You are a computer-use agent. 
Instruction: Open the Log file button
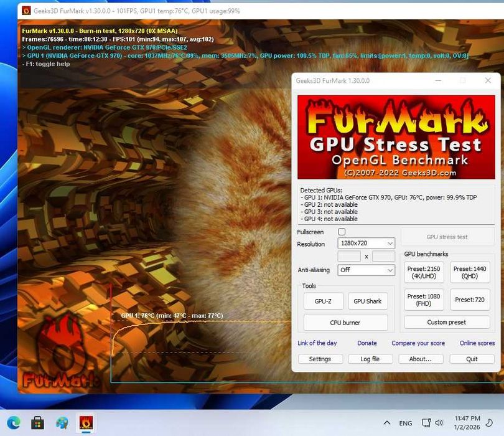[x=370, y=359]
